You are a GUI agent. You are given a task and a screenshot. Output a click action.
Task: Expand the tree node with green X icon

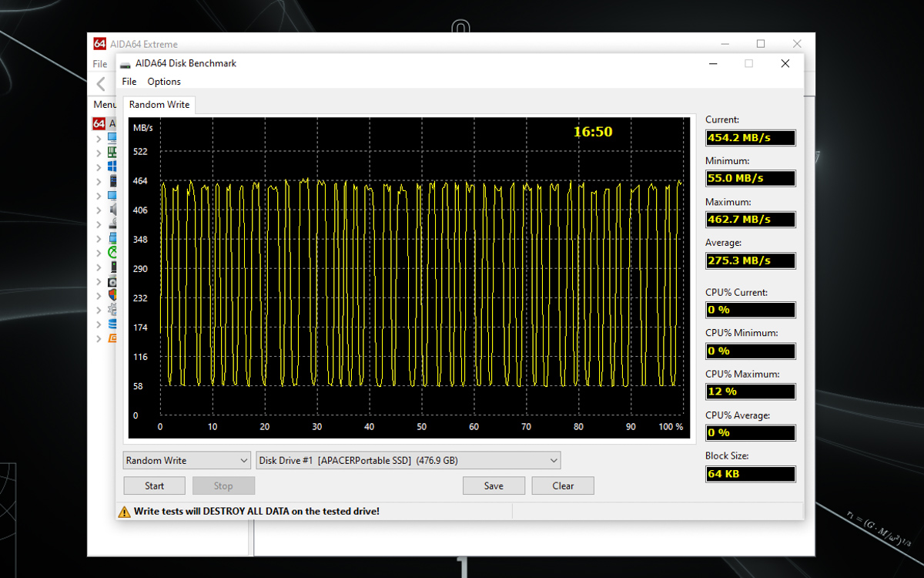coord(99,252)
